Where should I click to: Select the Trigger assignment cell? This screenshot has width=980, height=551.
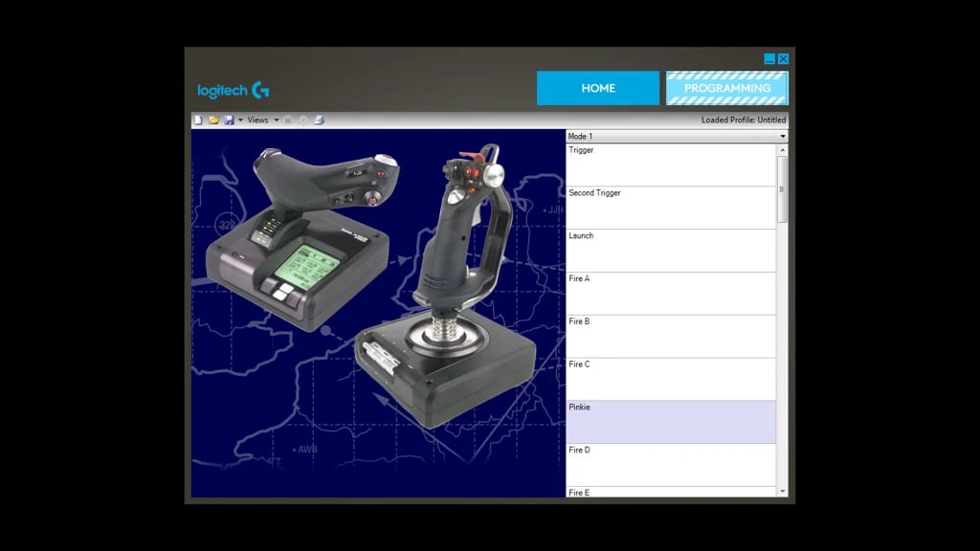coord(670,165)
